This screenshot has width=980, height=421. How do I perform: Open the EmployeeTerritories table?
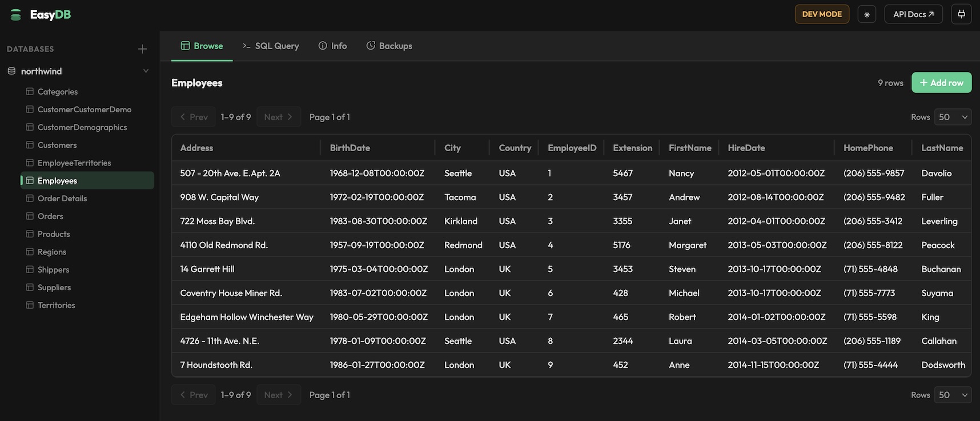coord(87,163)
